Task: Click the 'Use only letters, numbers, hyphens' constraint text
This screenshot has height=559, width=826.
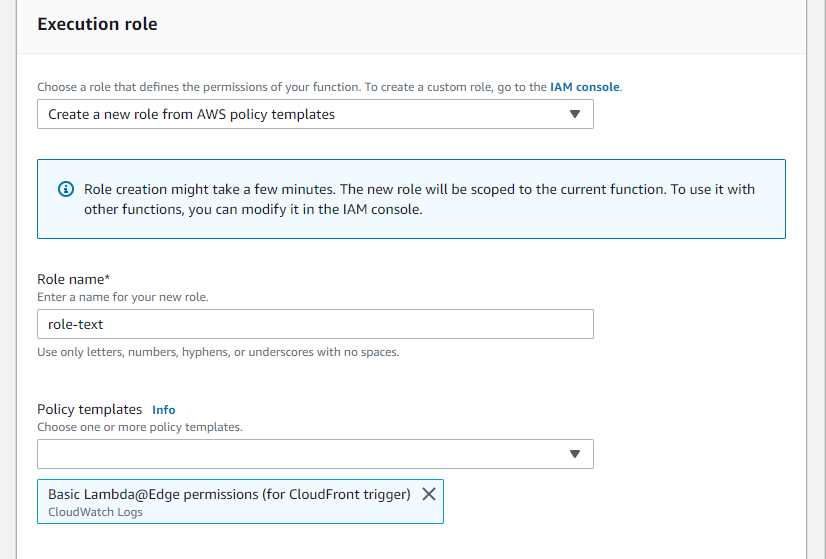Action: [218, 352]
